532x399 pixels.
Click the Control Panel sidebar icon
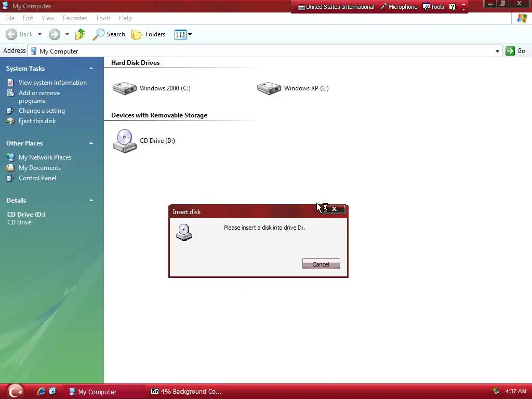click(x=10, y=178)
